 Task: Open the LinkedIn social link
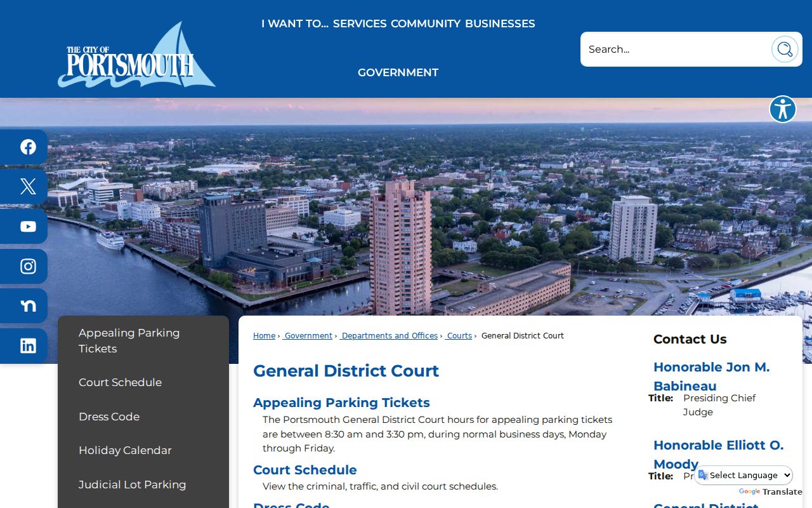(x=23, y=346)
